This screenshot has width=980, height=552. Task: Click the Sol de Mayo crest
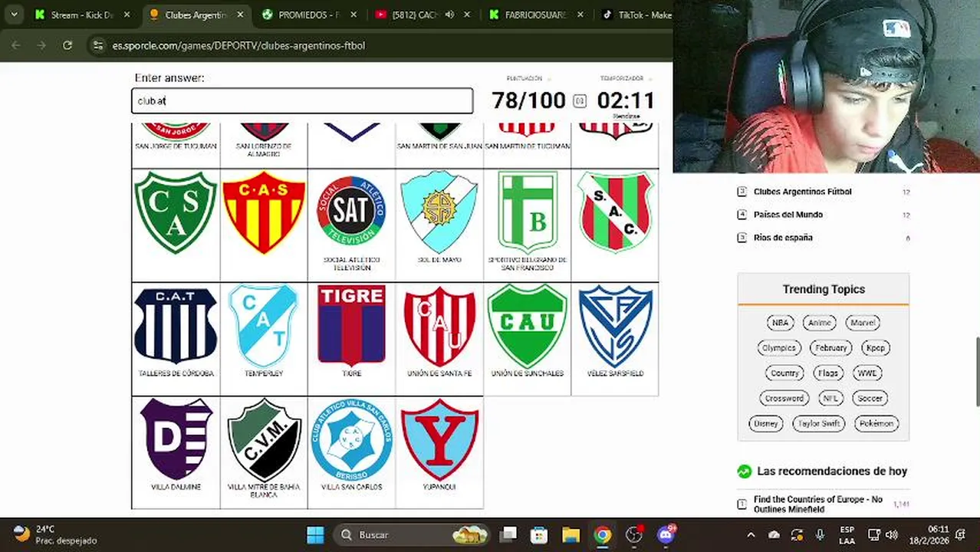[439, 212]
